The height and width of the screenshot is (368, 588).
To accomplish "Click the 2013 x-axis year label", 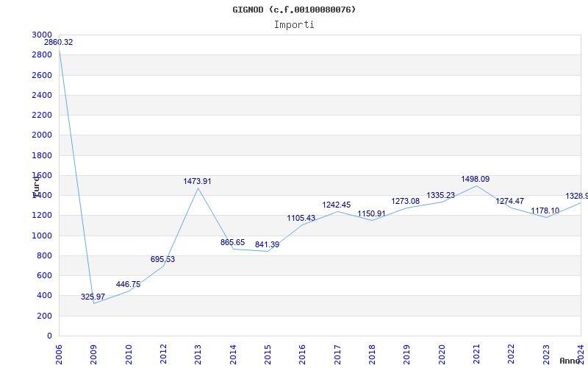I will click(198, 355).
